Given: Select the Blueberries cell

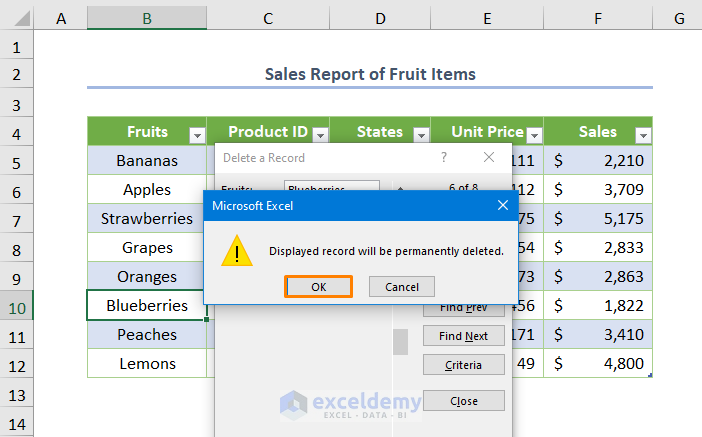Looking at the screenshot, I should [x=147, y=306].
